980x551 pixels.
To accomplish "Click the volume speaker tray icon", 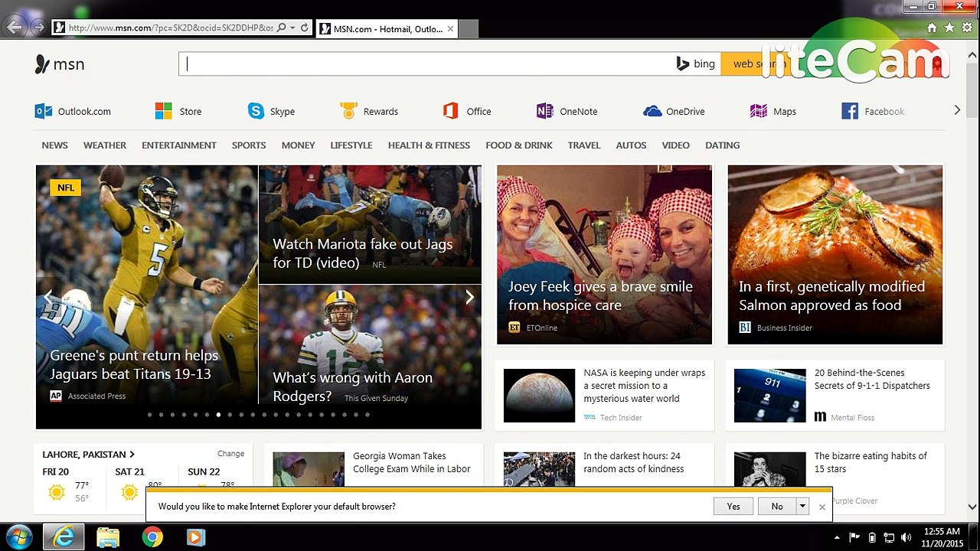I will (906, 537).
